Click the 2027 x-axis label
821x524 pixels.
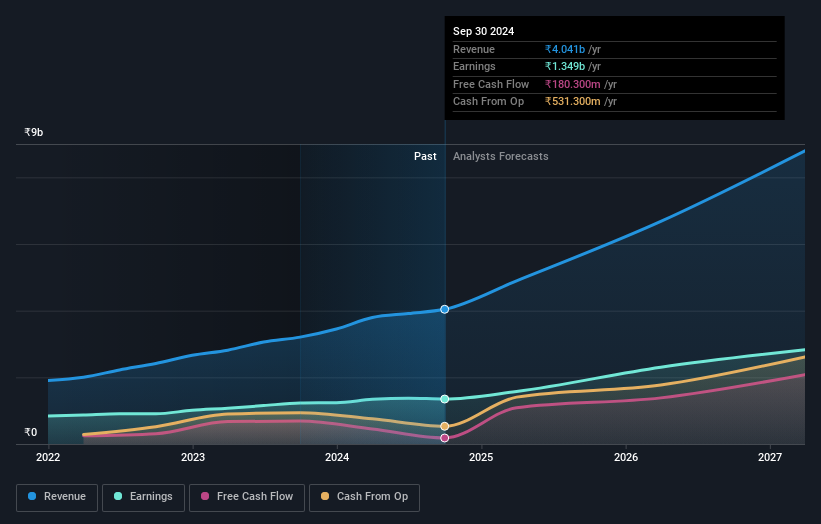770,457
